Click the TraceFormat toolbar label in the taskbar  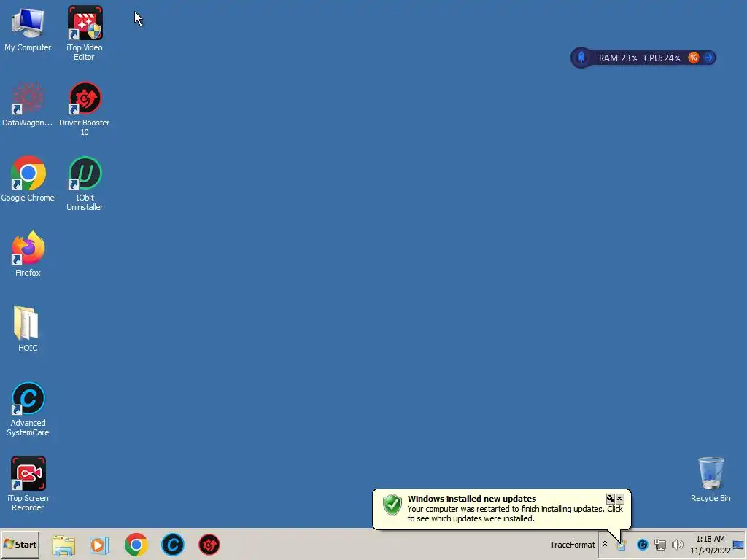coord(573,545)
